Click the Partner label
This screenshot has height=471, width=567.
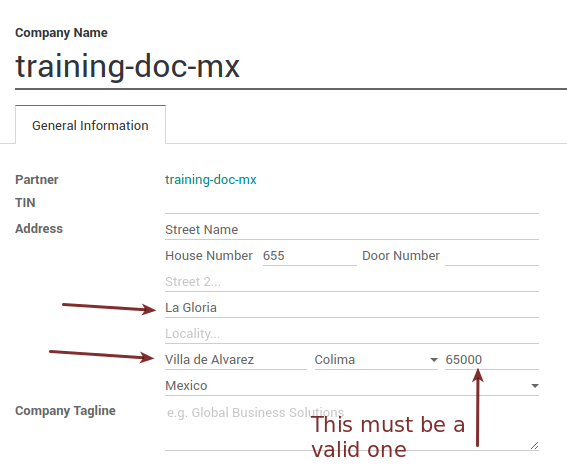[37, 180]
